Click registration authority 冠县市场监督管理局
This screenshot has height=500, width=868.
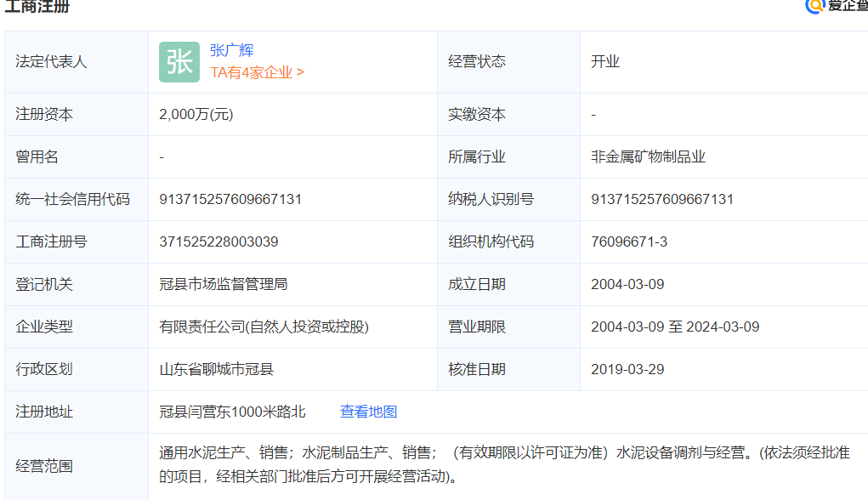[x=223, y=284]
